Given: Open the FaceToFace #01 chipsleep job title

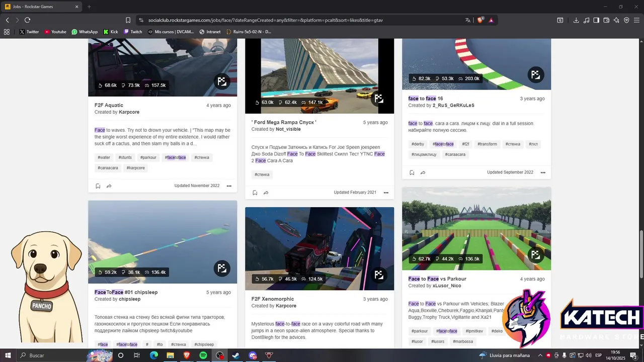Looking at the screenshot, I should (126, 292).
